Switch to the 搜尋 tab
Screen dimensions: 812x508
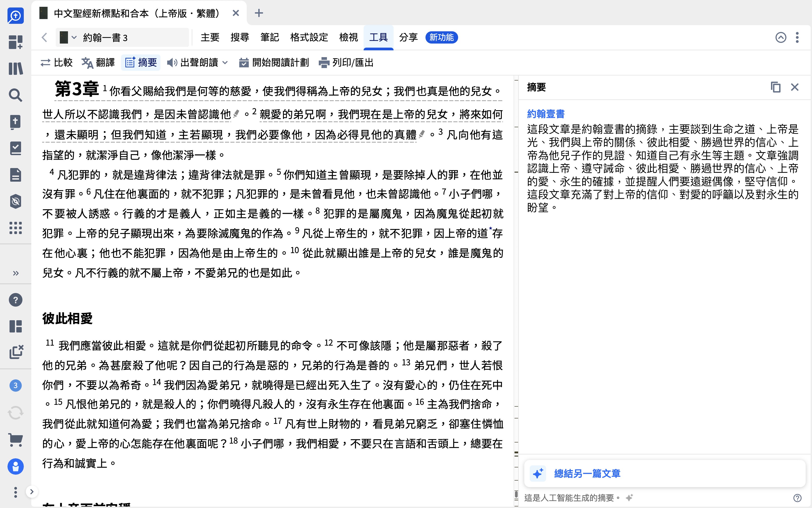240,37
